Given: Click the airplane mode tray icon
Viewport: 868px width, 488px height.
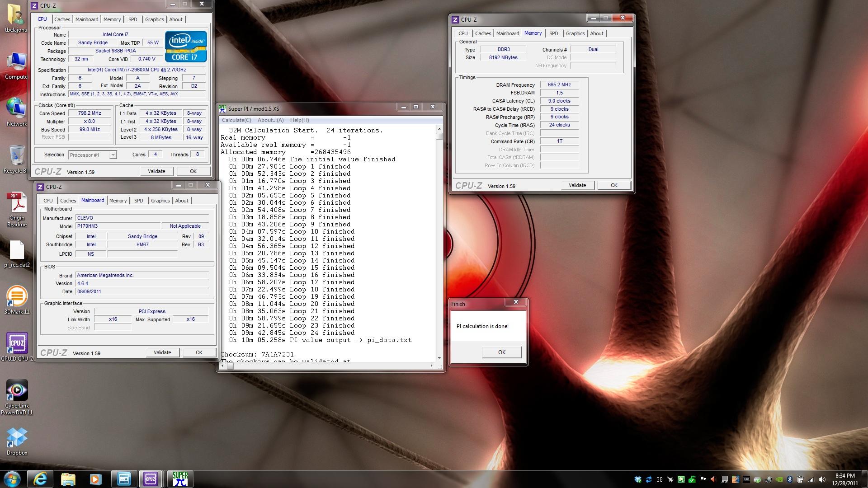Looking at the screenshot, I should click(x=670, y=479).
